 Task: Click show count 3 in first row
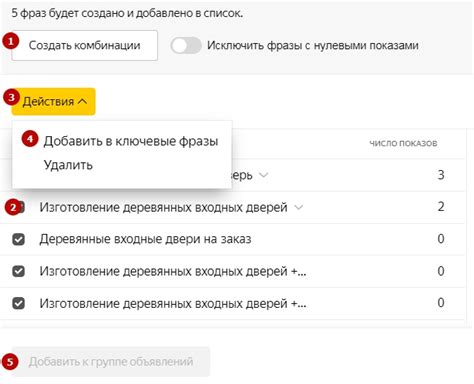click(x=441, y=175)
